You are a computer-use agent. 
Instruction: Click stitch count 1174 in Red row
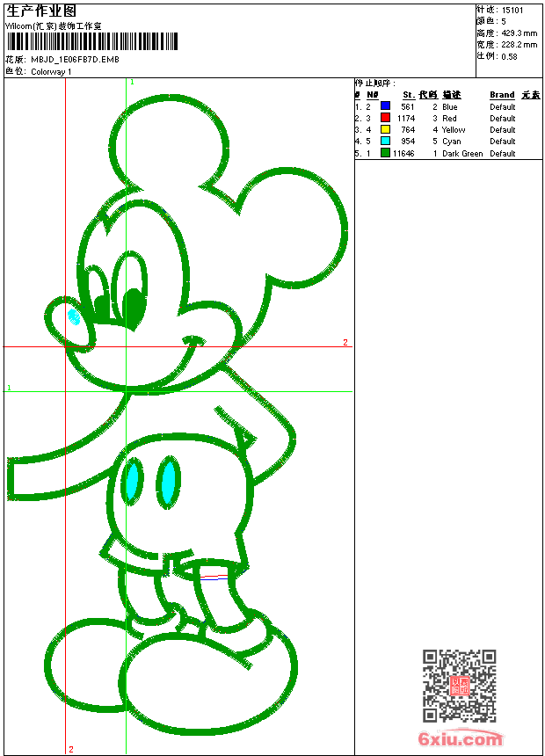click(406, 119)
